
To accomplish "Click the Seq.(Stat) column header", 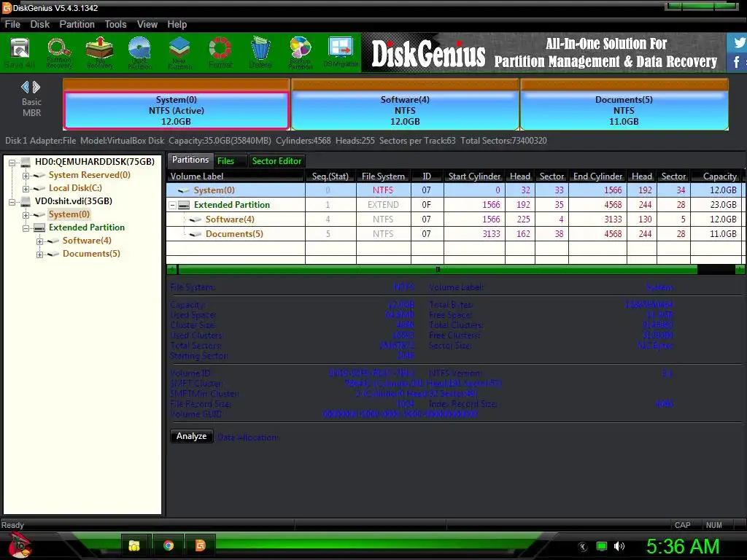I will [330, 176].
